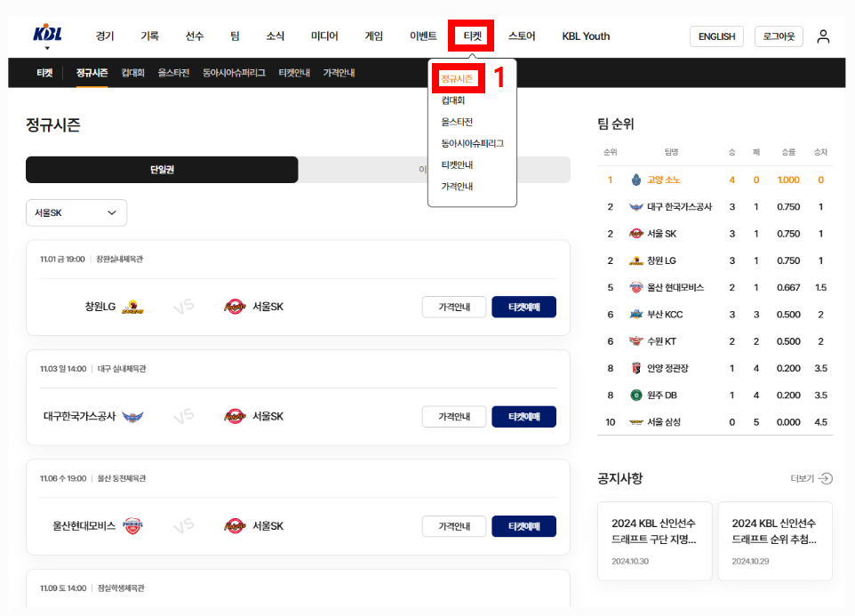This screenshot has height=616, width=855.
Task: Click 서울SK logo in the 11.01 match
Action: tap(235, 307)
